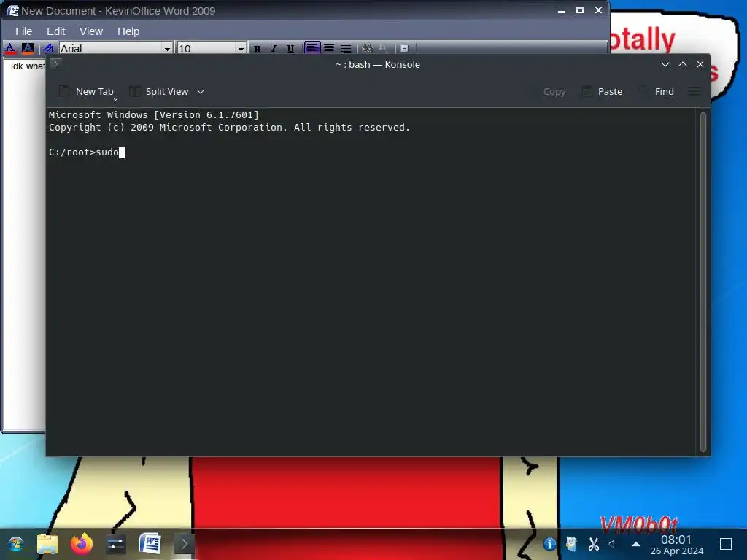Expand the New Tab dropdown arrow
This screenshot has width=747, height=560.
tap(115, 99)
